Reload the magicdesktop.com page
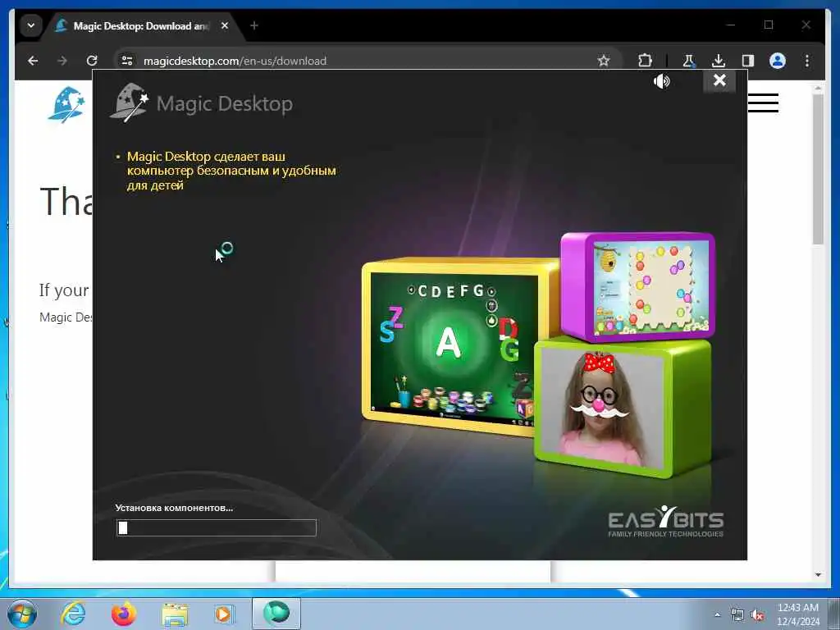 (92, 61)
